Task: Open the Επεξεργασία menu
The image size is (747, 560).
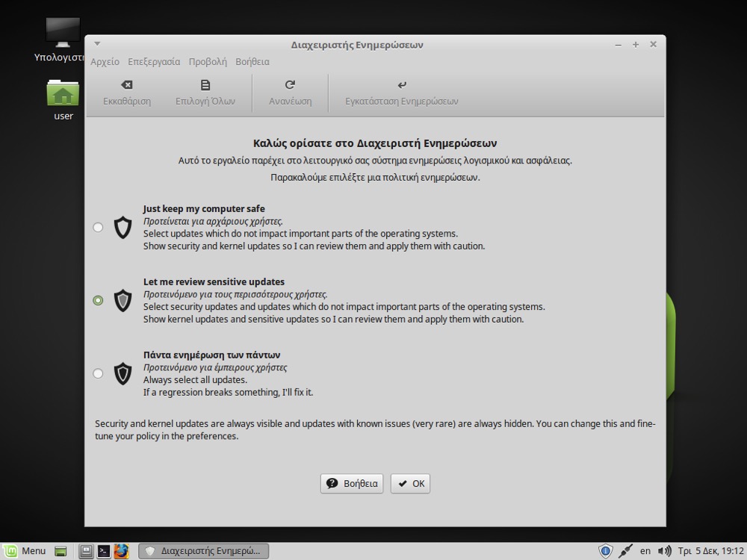Action: point(154,62)
